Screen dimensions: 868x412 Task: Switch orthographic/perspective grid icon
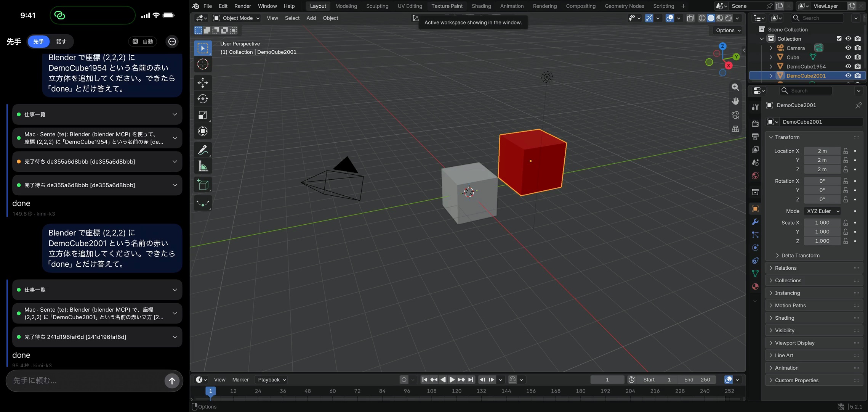point(735,129)
